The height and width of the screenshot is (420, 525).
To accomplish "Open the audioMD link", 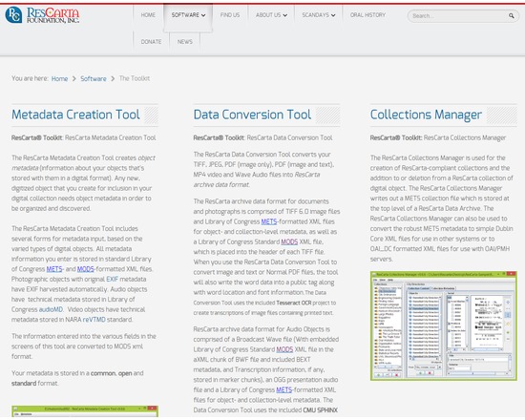I will pos(51,309).
